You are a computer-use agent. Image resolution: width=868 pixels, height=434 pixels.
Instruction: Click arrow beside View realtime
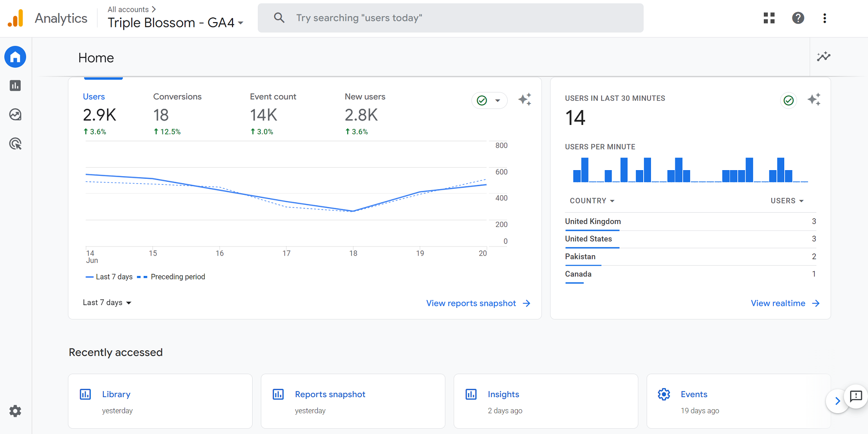[x=815, y=303]
